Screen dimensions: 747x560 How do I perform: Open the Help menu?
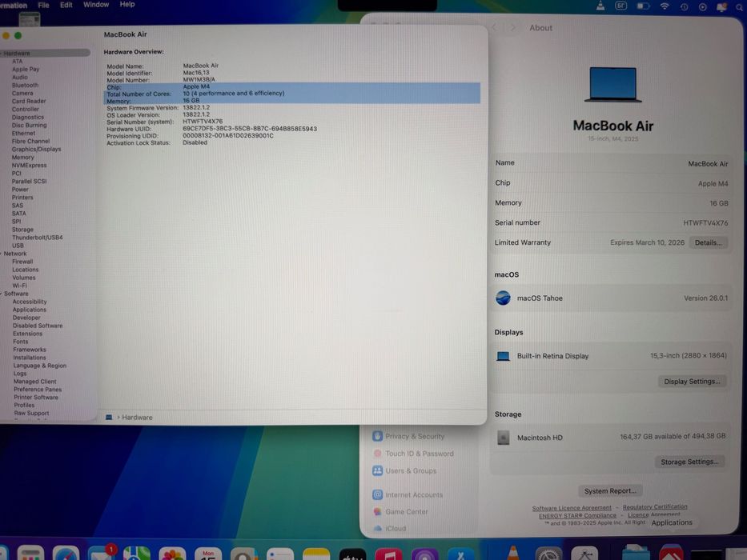point(127,4)
